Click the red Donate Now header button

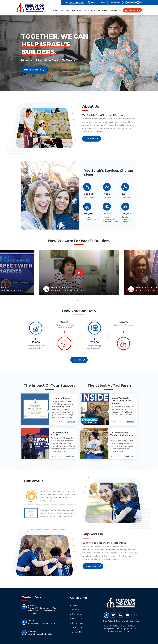pos(132,10)
